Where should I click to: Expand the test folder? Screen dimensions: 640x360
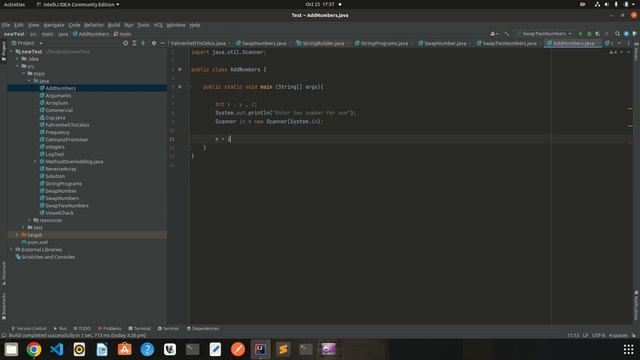[23, 228]
